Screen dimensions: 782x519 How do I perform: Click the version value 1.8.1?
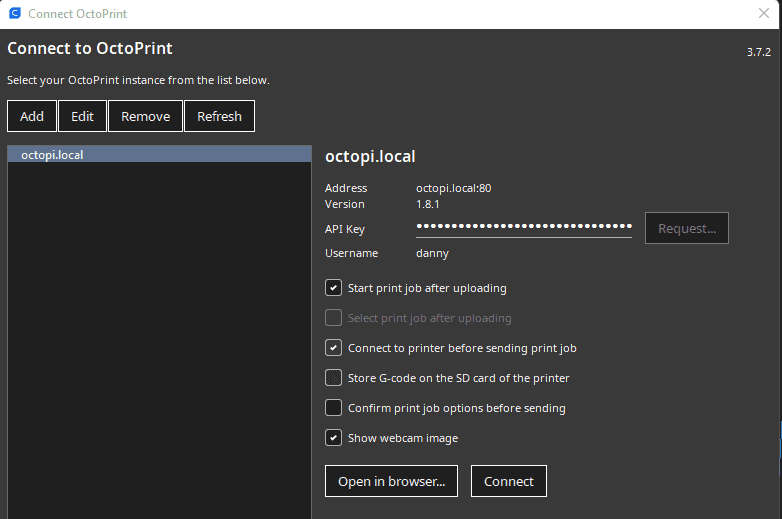(x=427, y=204)
